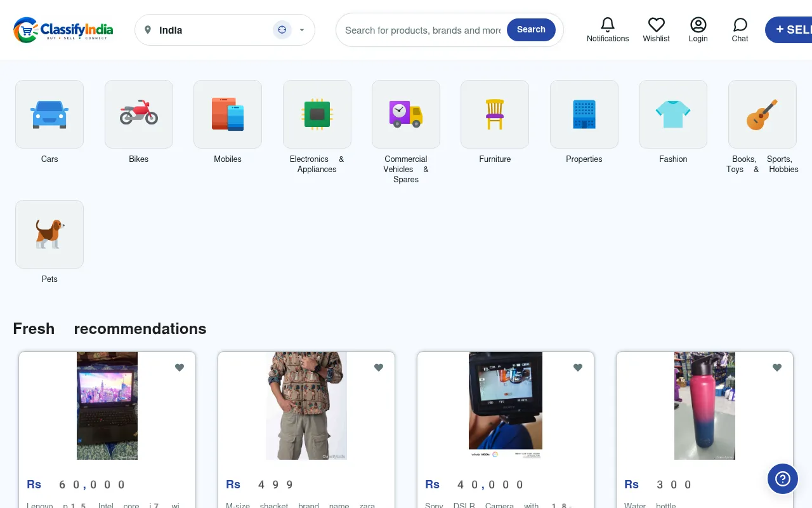Wishlist the Sony DSLR Camera listing heart
The image size is (812, 508).
click(x=578, y=367)
